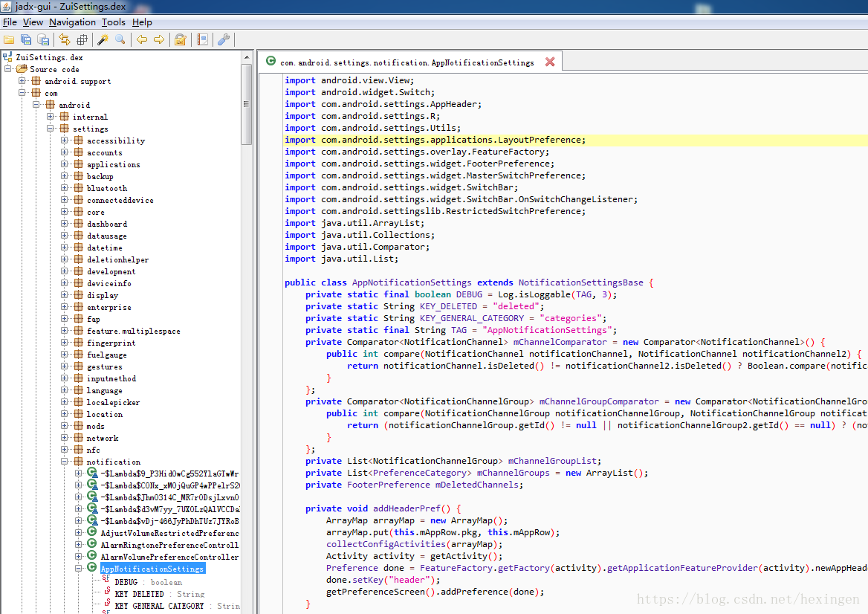Select the connecteddevice package
The image size is (868, 614).
point(120,201)
